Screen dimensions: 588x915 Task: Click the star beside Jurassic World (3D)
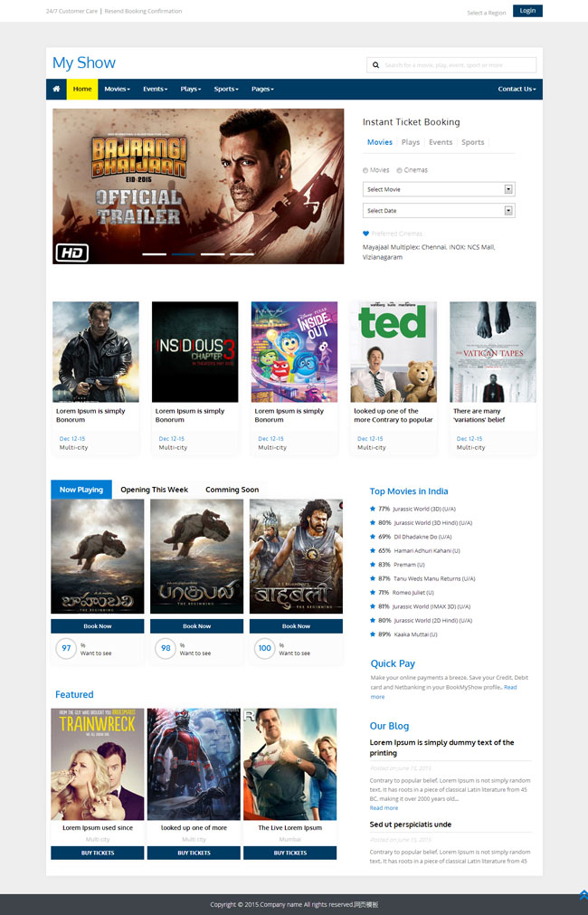click(x=373, y=509)
